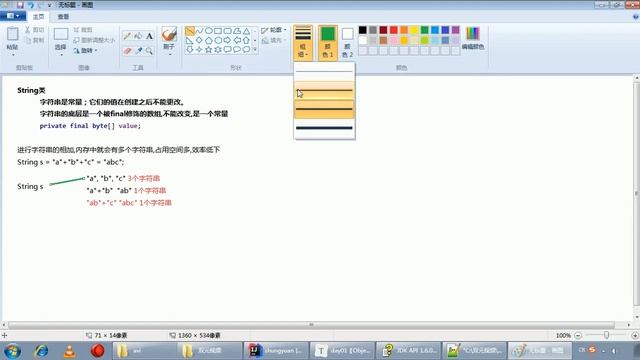Screen dimensions: 640x360
Task: Expand the shapes gallery more arrow
Action: [256, 50]
